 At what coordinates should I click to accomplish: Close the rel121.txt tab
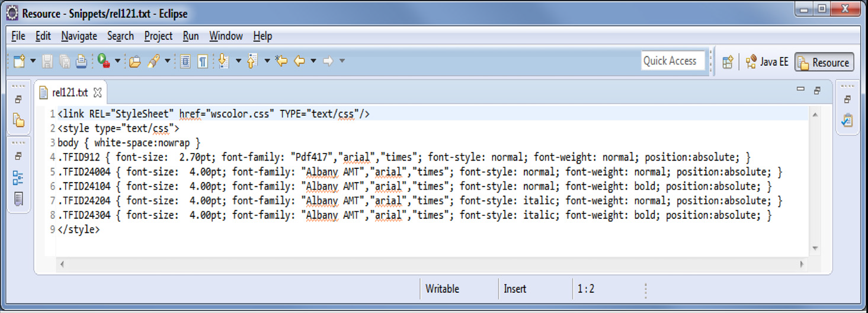click(98, 92)
